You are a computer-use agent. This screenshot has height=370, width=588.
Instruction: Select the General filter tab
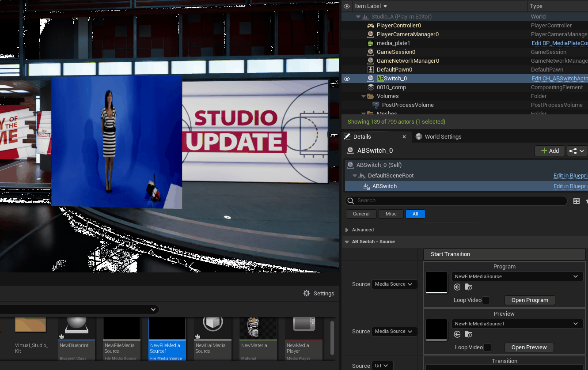[361, 214]
